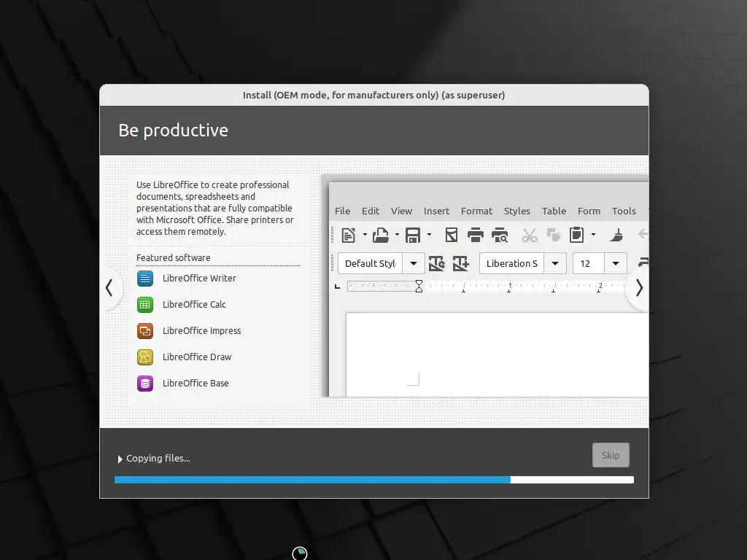The height and width of the screenshot is (560, 747).
Task: Click the blank document page area
Action: [x=497, y=354]
